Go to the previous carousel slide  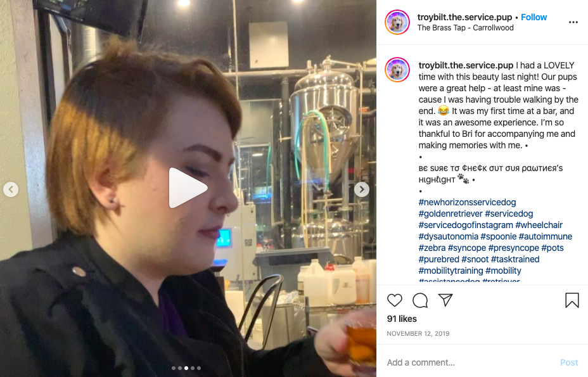coord(11,189)
